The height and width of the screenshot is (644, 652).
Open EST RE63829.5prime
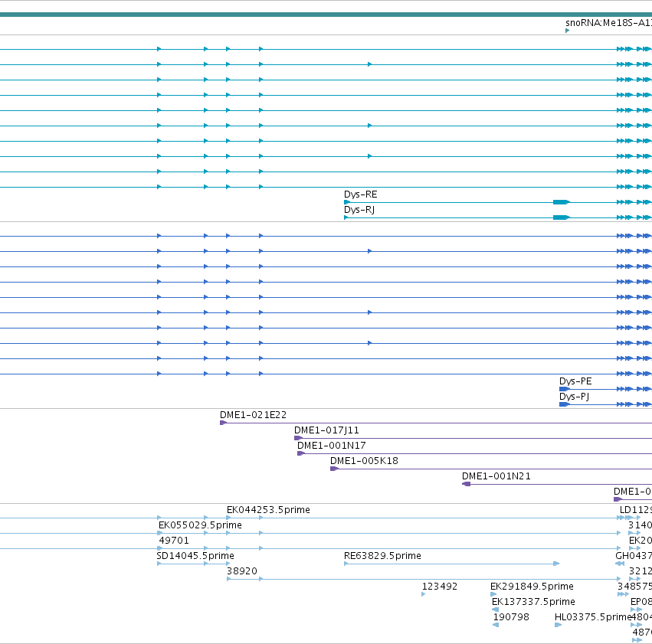(x=382, y=556)
